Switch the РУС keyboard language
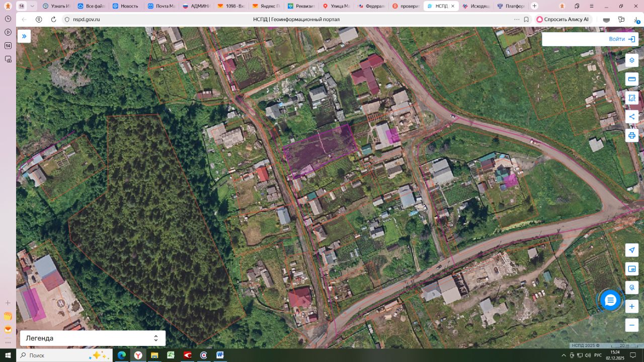 coord(599,355)
